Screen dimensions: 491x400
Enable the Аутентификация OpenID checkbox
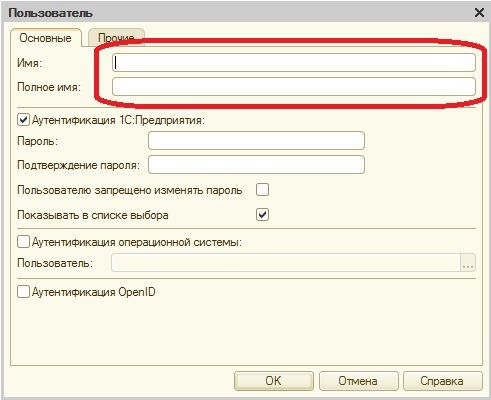click(23, 292)
